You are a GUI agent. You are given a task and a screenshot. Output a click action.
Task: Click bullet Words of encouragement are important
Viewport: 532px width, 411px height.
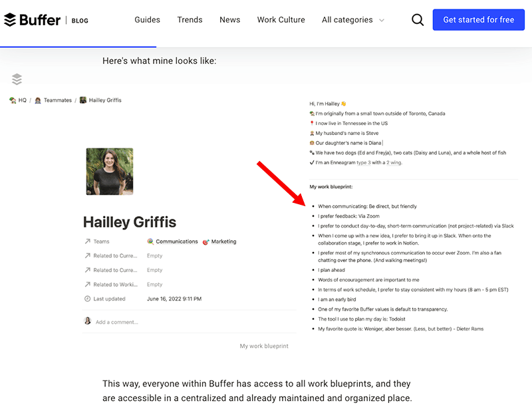click(368, 280)
